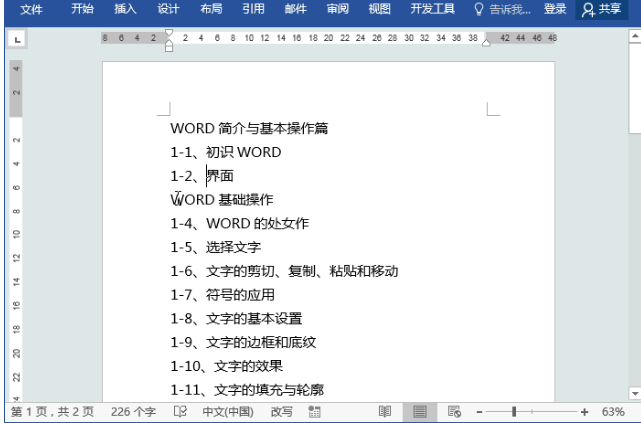Open the 引用 ribbon tab

253,9
